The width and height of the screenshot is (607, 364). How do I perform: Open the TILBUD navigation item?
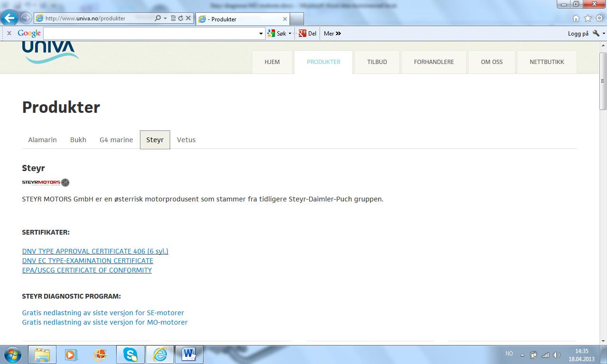point(377,62)
